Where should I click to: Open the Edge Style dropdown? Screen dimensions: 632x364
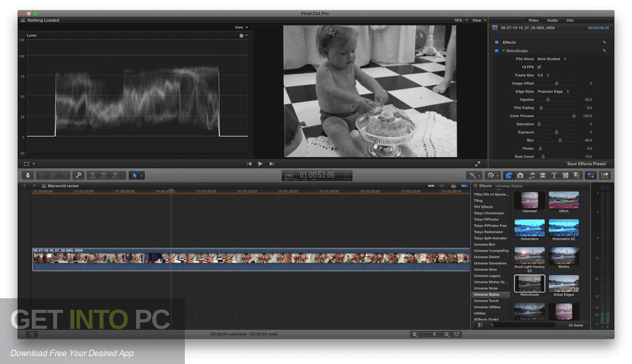pos(552,92)
